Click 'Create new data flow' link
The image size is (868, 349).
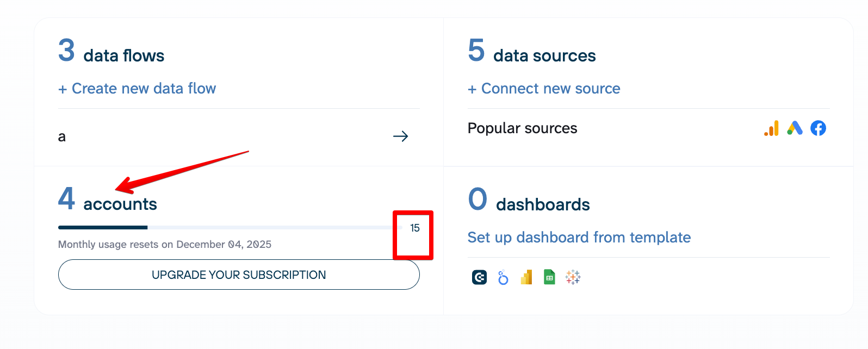click(x=137, y=89)
